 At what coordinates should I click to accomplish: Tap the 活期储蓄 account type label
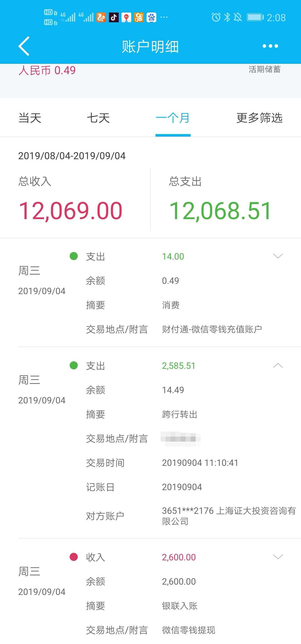[265, 69]
